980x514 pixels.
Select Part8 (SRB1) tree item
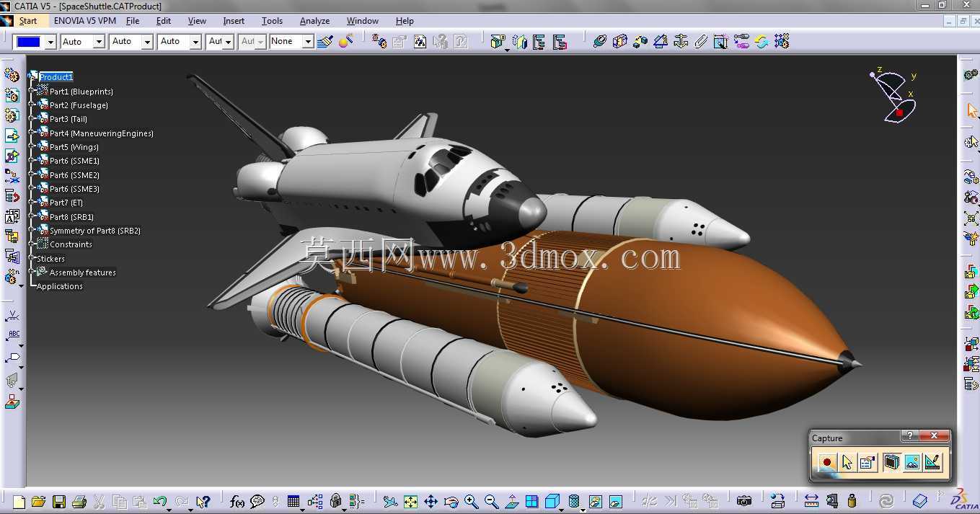[x=71, y=217]
